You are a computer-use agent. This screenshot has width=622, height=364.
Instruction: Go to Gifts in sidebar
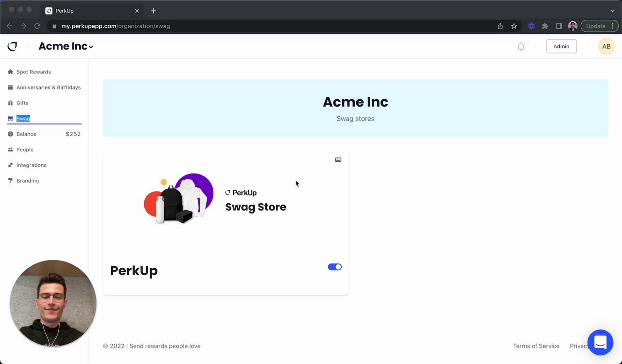click(22, 103)
